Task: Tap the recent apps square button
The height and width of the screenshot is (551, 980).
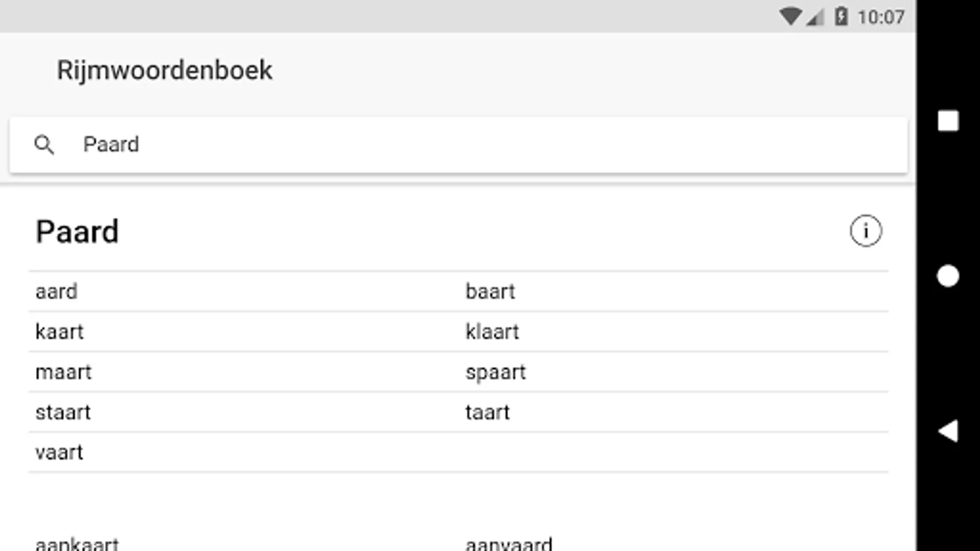Action: pyautogui.click(x=948, y=121)
